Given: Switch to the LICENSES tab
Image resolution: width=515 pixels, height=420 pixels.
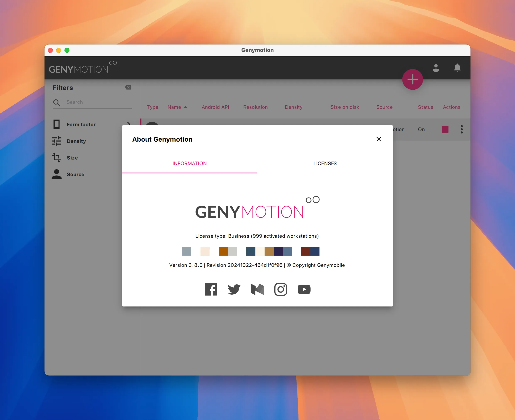Looking at the screenshot, I should point(325,163).
